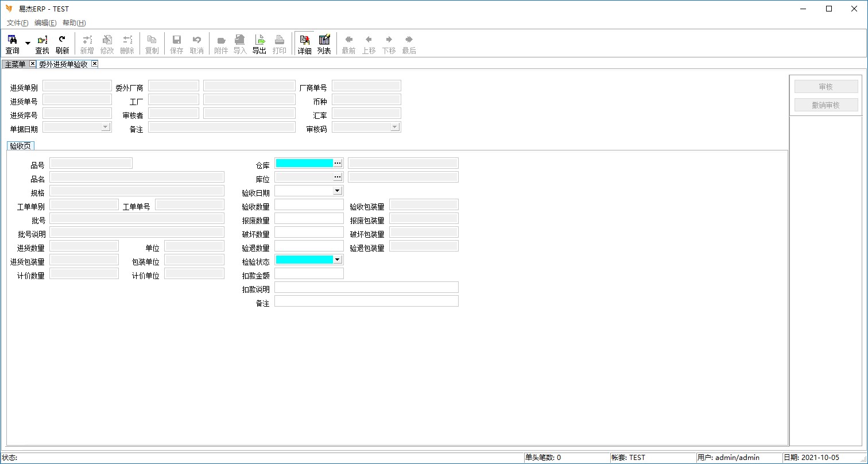This screenshot has height=464, width=868.
Task: Open the 单据日期 date dropdown
Action: [105, 127]
